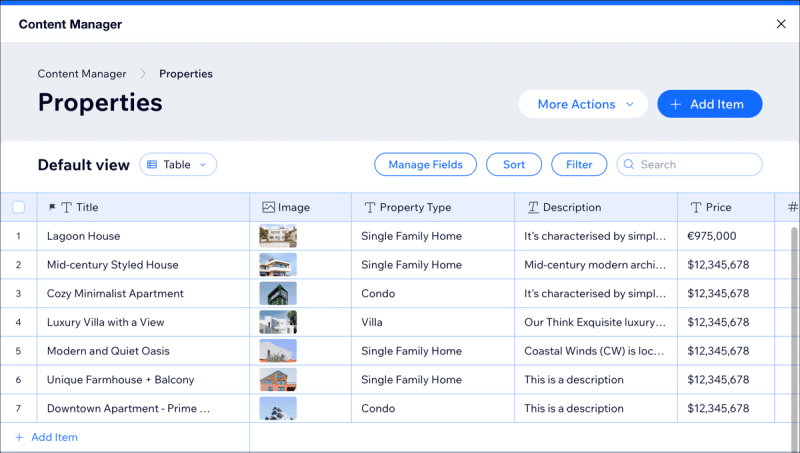Click the magnifier icon in Search box
The height and width of the screenshot is (453, 800).
point(629,164)
